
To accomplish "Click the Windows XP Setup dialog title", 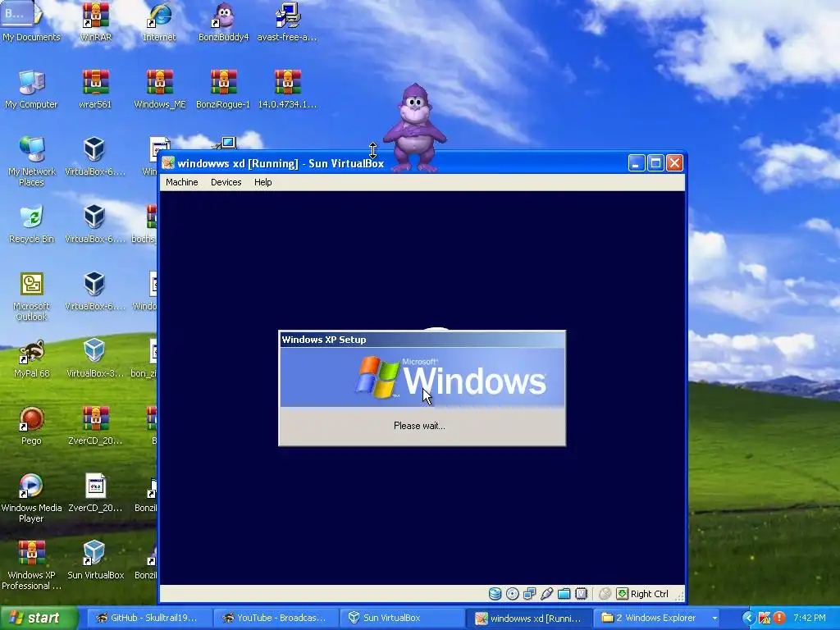I will point(324,340).
